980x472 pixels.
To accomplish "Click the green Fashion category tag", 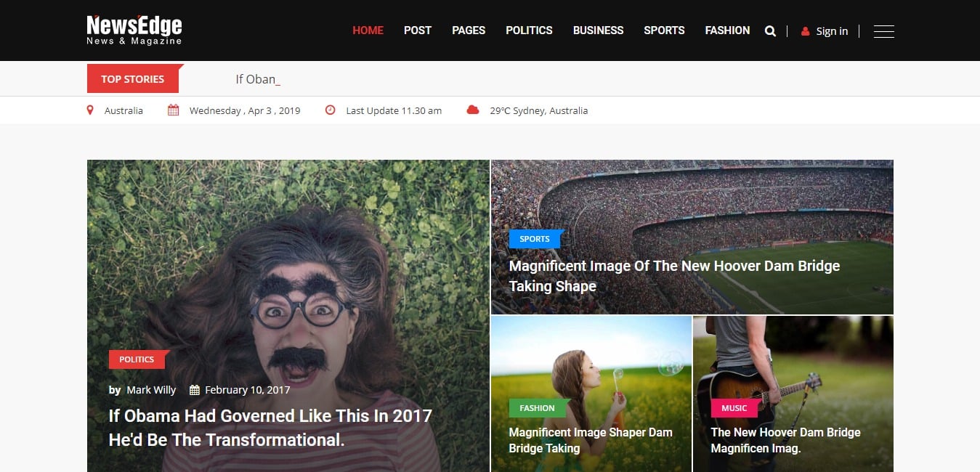I will coord(537,408).
